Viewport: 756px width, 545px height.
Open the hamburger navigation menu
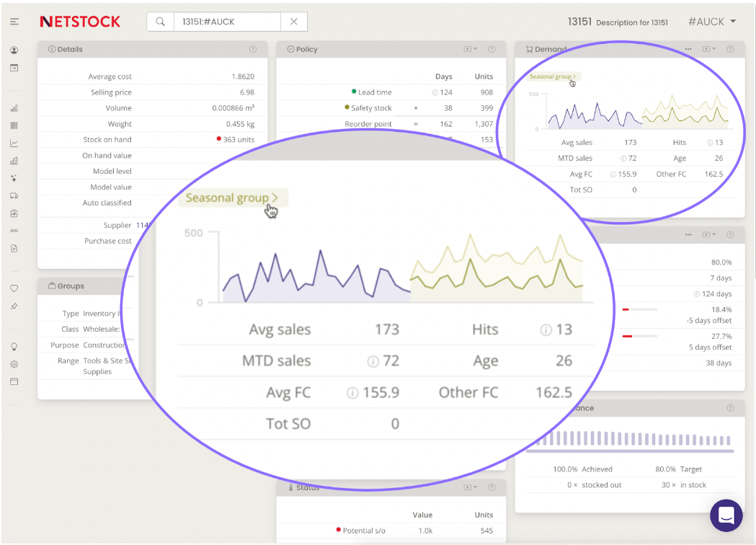coord(14,22)
